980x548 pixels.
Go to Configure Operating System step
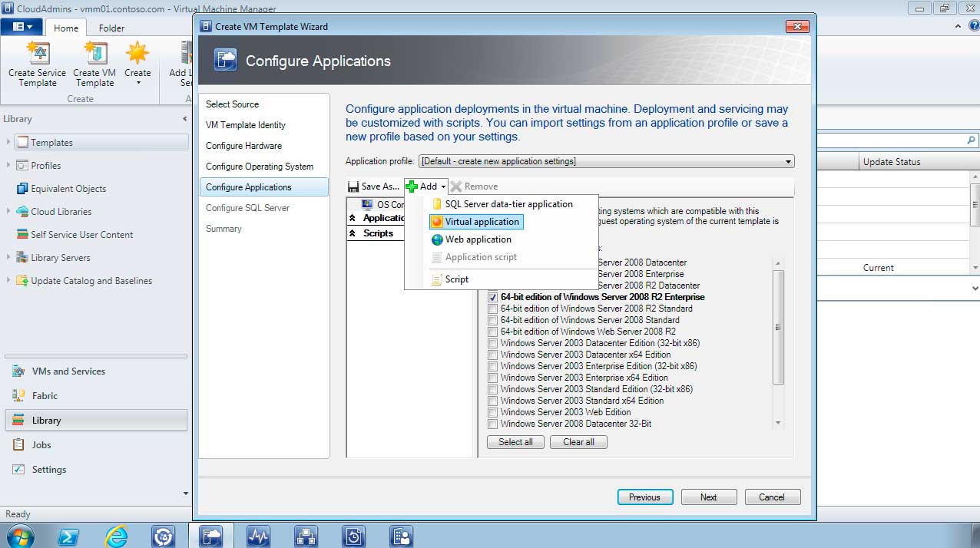pos(260,167)
